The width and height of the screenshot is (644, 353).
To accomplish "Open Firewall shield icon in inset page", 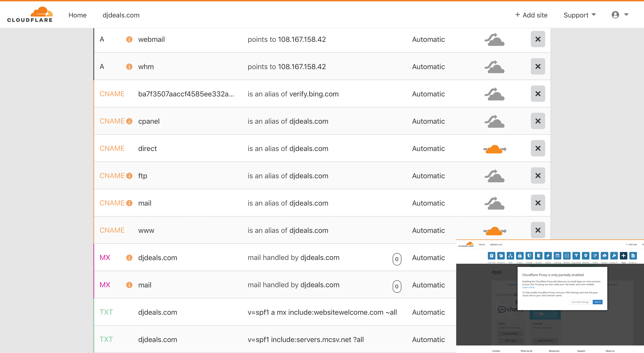I will [529, 256].
